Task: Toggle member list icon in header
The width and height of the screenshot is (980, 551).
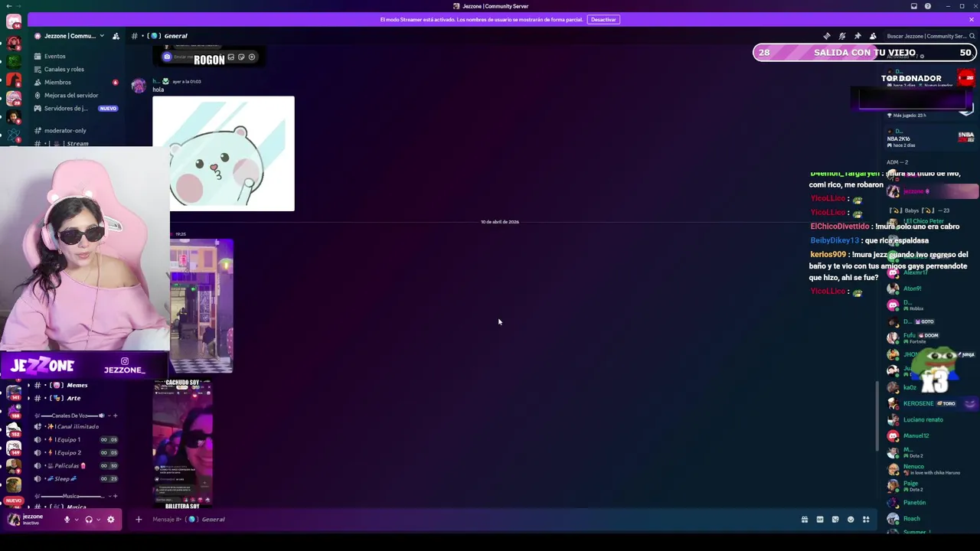Action: coord(873,36)
